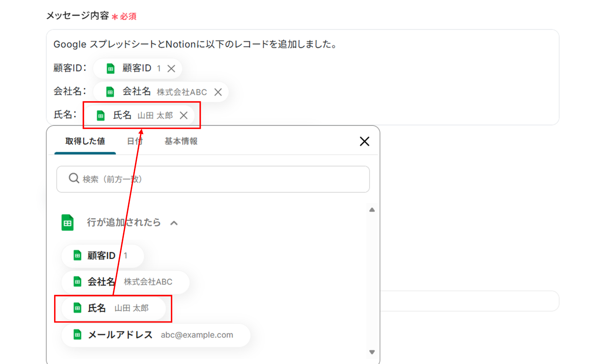Focus the 検索（前方一致）search field
This screenshot has height=364, width=602.
click(223, 179)
